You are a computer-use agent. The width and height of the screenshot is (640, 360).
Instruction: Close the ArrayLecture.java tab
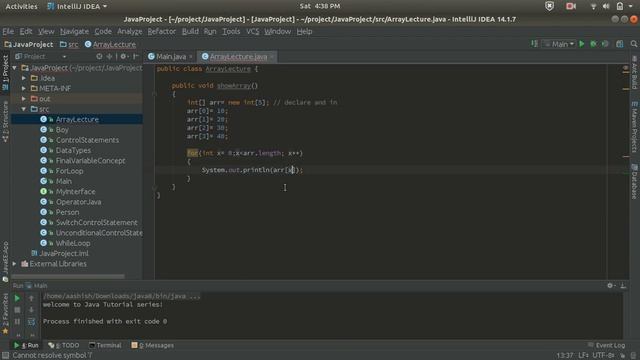(272, 57)
